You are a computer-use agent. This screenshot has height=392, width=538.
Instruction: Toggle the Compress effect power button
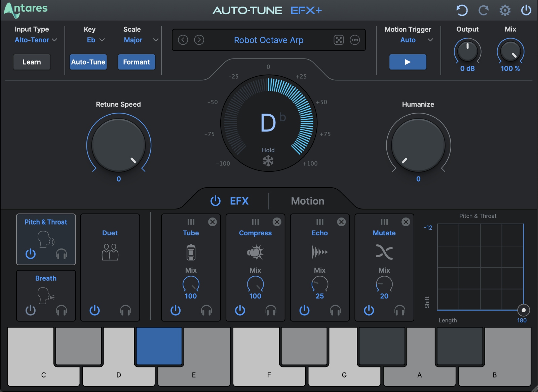click(240, 310)
